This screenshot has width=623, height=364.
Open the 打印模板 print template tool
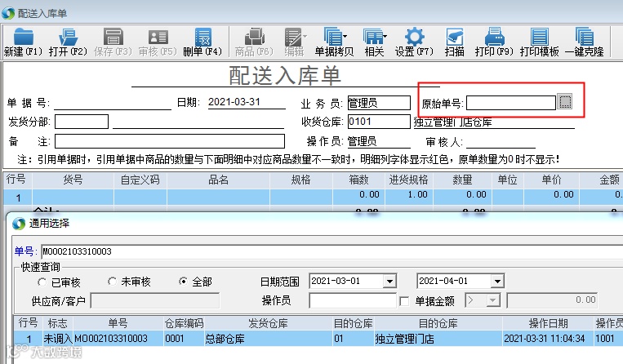(540, 42)
